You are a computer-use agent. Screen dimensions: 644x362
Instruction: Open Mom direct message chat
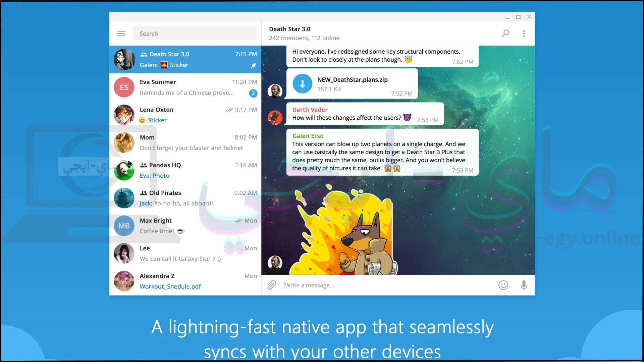coord(185,142)
